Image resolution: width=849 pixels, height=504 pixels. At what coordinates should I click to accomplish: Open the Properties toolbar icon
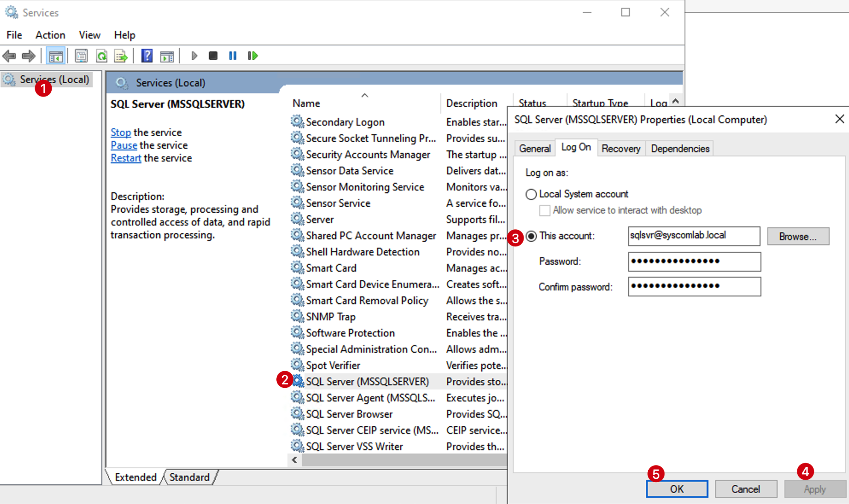[x=81, y=56]
